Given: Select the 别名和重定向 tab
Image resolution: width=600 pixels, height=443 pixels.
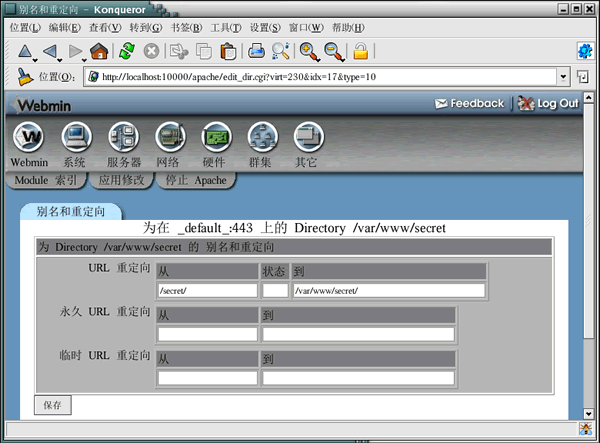Looking at the screenshot, I should [x=71, y=212].
